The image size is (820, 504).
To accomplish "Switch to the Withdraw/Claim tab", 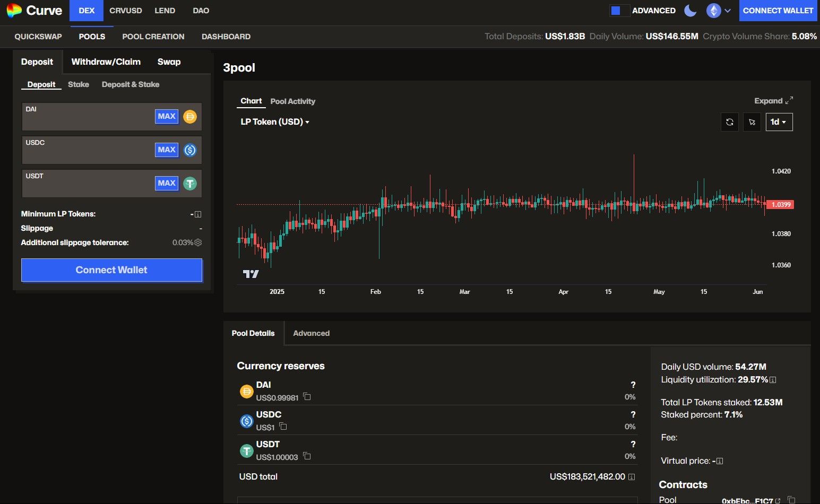I will [x=106, y=62].
